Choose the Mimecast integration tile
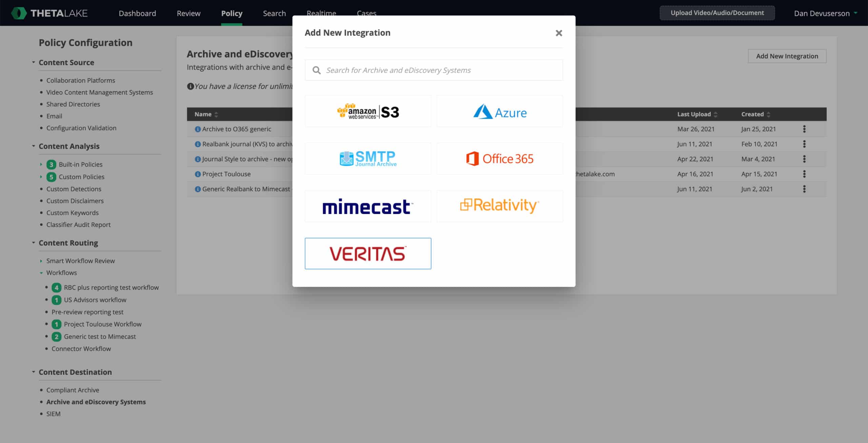The image size is (868, 443). 368,206
